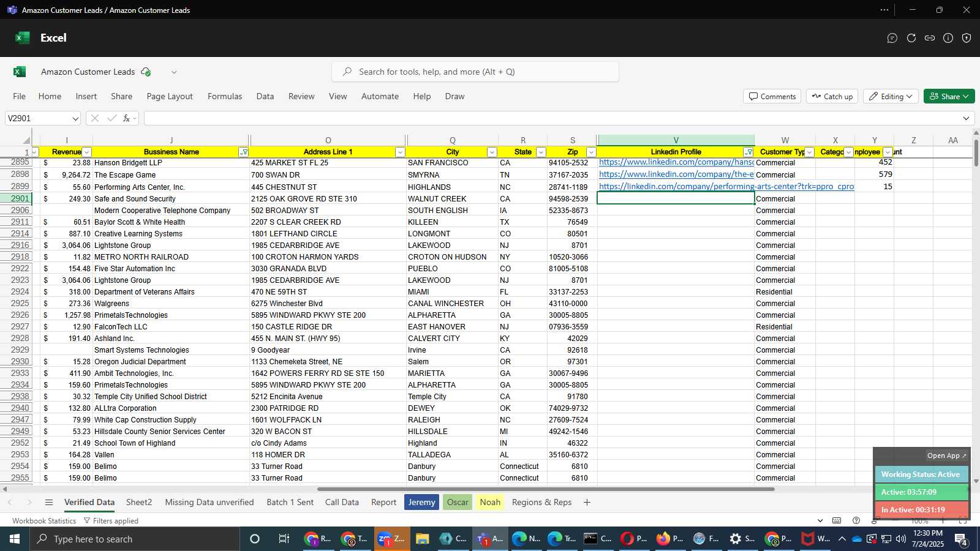This screenshot has width=980, height=551.
Task: Click the Comments button
Action: tap(772, 96)
